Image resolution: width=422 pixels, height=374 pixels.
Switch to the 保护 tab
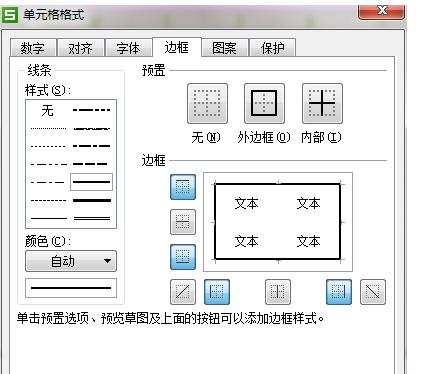tap(273, 48)
